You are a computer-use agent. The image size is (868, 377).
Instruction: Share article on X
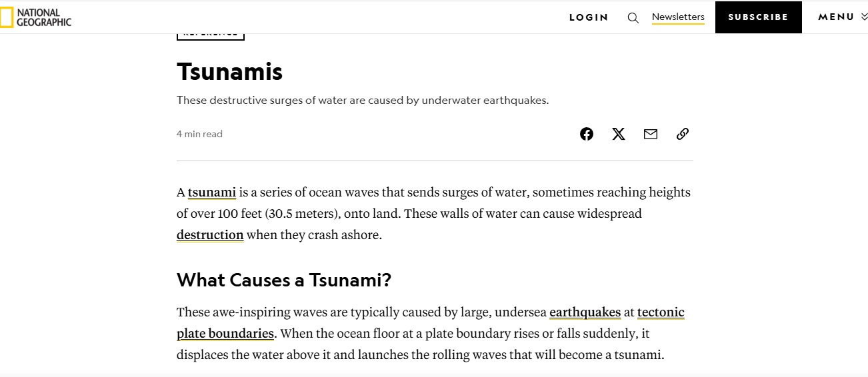click(x=619, y=134)
